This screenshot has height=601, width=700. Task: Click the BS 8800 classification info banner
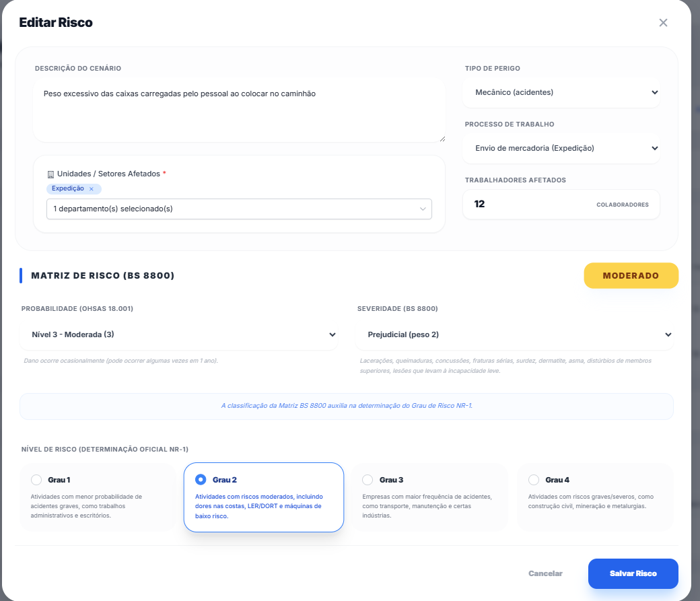click(347, 406)
